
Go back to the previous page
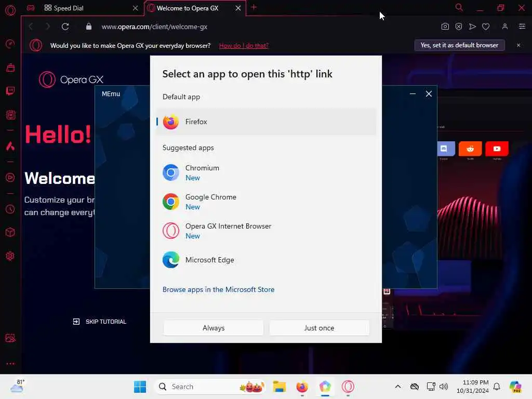tap(31, 26)
